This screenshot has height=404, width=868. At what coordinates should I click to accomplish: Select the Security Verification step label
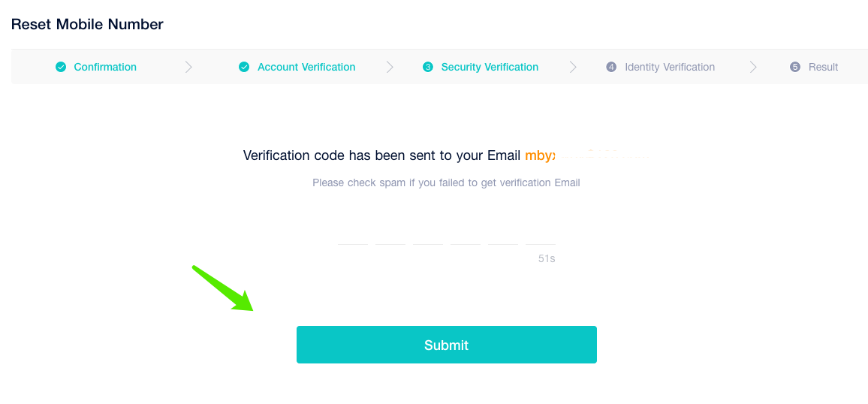point(490,67)
